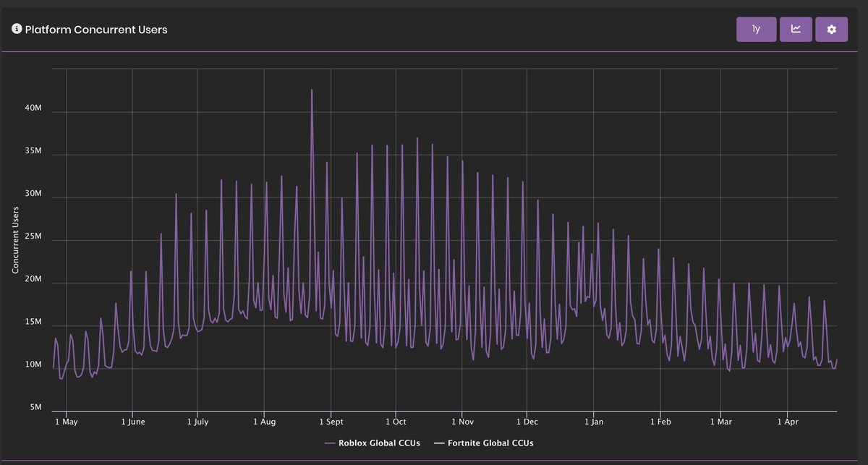The image size is (868, 465).
Task: Click the 20M y-axis label
Action: tap(34, 280)
